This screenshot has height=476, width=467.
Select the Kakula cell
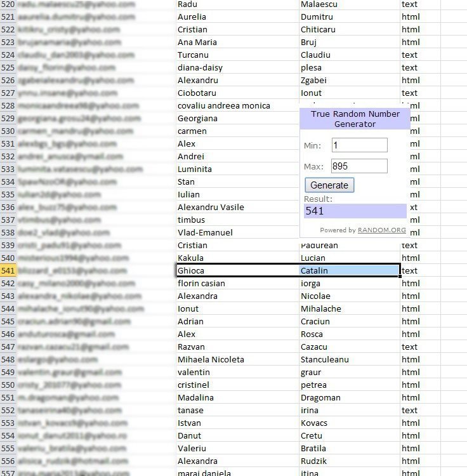237,258
